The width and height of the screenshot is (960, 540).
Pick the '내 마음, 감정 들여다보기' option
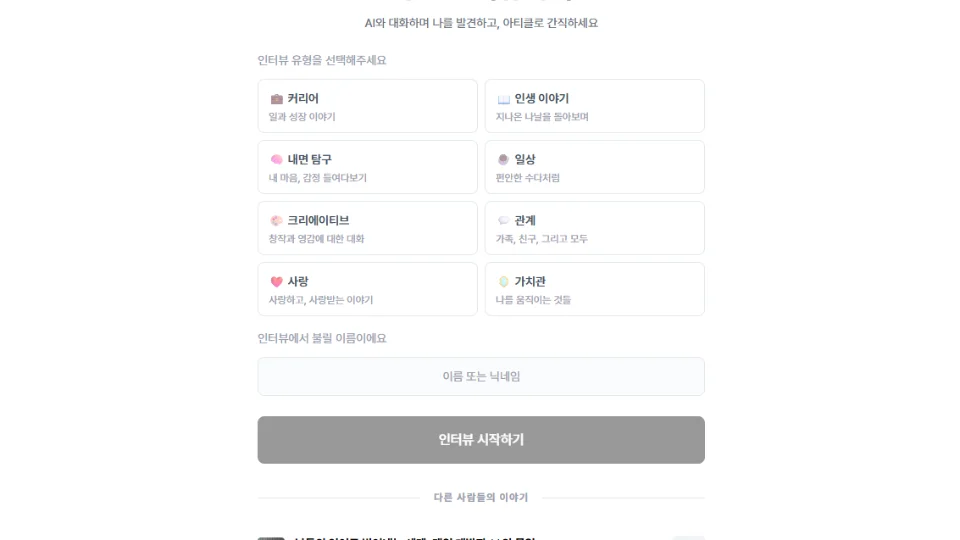(367, 168)
